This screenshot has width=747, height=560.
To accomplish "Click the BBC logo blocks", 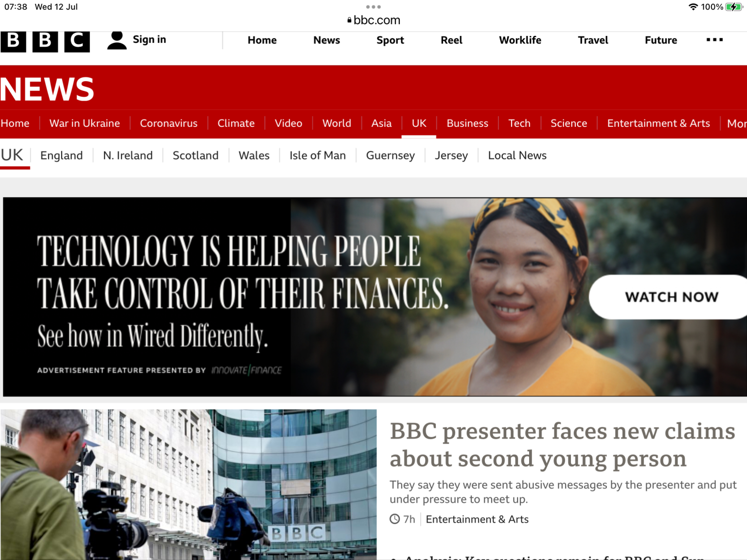I will pyautogui.click(x=45, y=41).
